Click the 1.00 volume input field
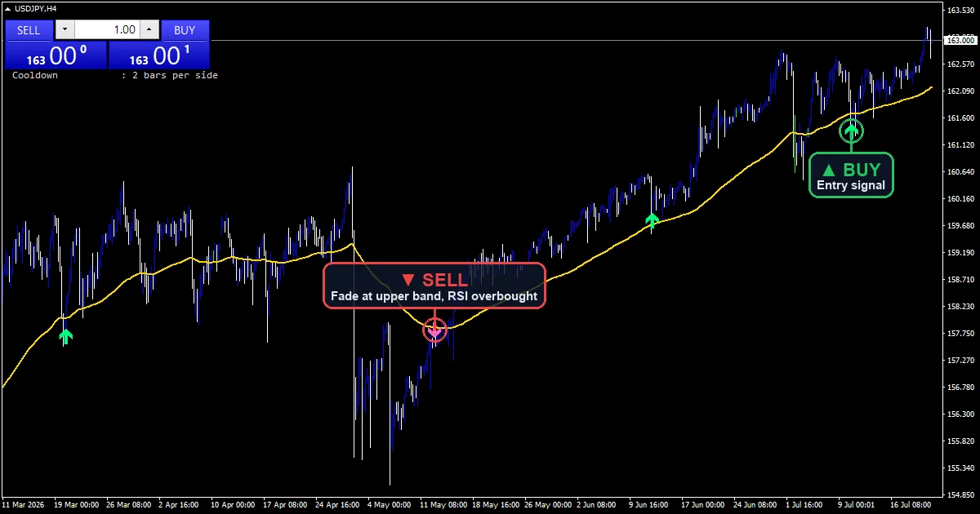980x514 pixels. point(107,30)
